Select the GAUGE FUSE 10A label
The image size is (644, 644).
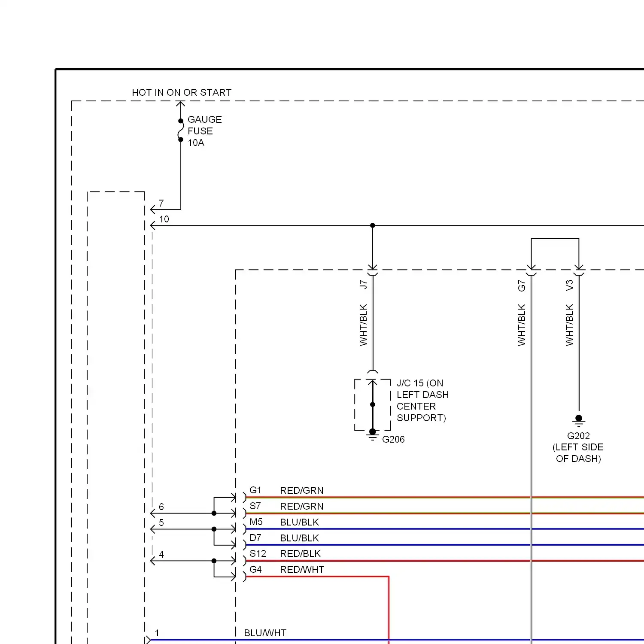click(204, 131)
